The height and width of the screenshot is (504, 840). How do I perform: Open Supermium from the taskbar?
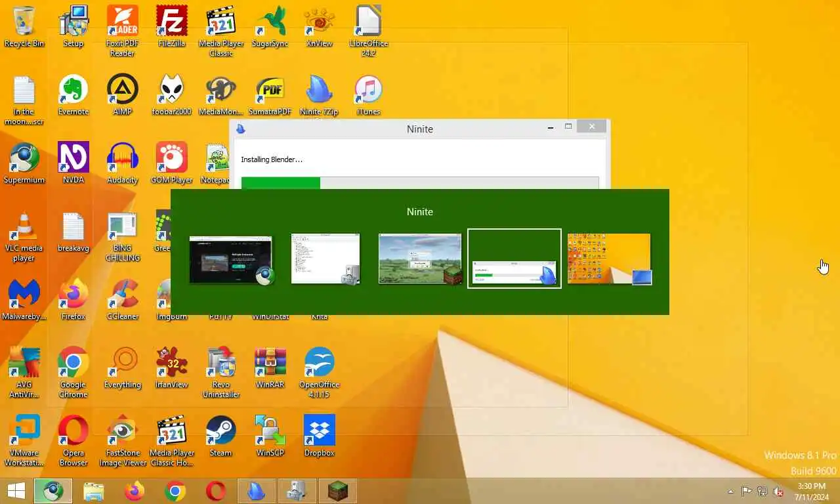53,491
